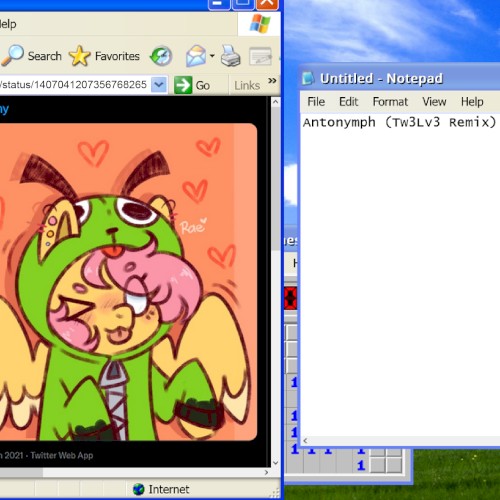
Task: Click the Links toolbar label
Action: pos(247,85)
